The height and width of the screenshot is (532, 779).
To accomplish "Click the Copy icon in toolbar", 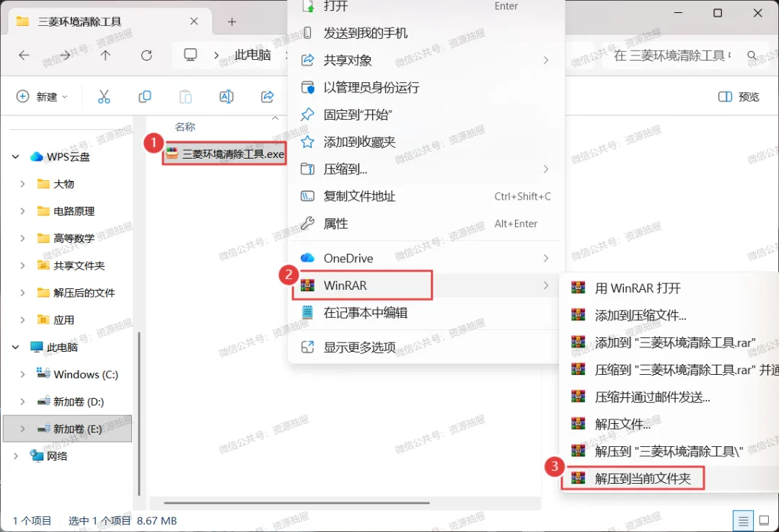I will click(144, 97).
